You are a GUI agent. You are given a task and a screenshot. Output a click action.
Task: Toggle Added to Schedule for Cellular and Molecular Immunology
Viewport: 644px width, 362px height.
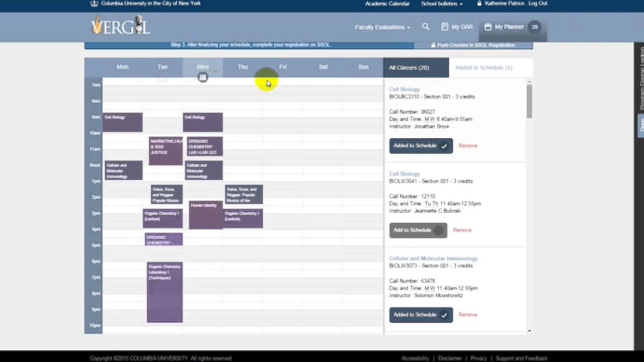coord(421,315)
